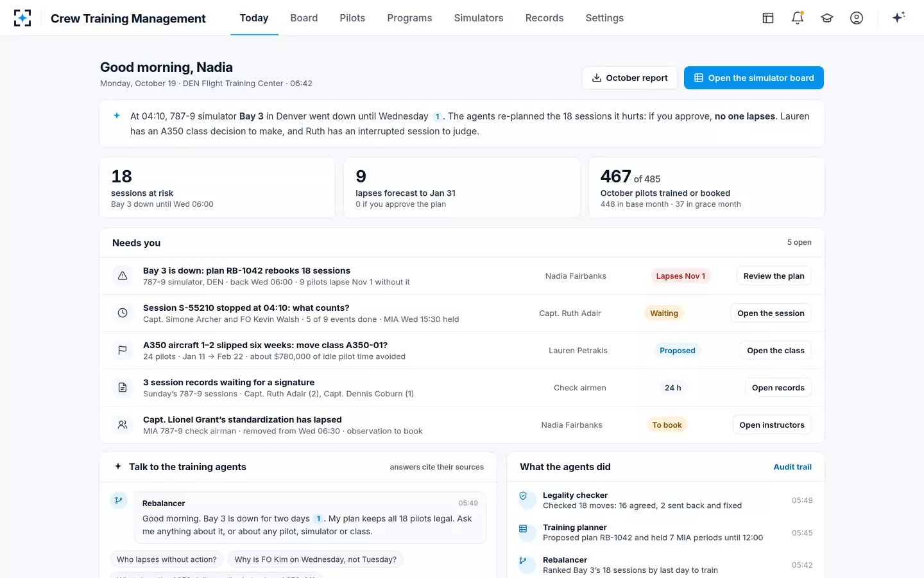Image resolution: width=924 pixels, height=578 pixels.
Task: Select the Records tab
Action: point(544,18)
